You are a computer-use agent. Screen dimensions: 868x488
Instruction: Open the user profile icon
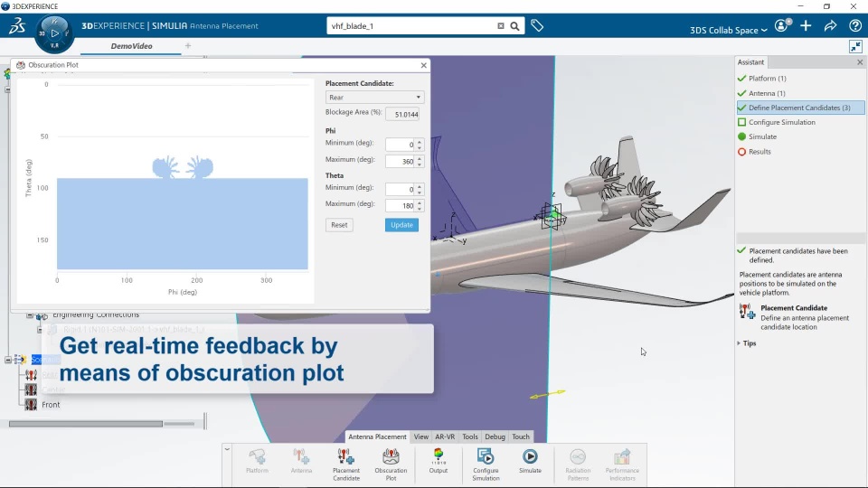[782, 25]
